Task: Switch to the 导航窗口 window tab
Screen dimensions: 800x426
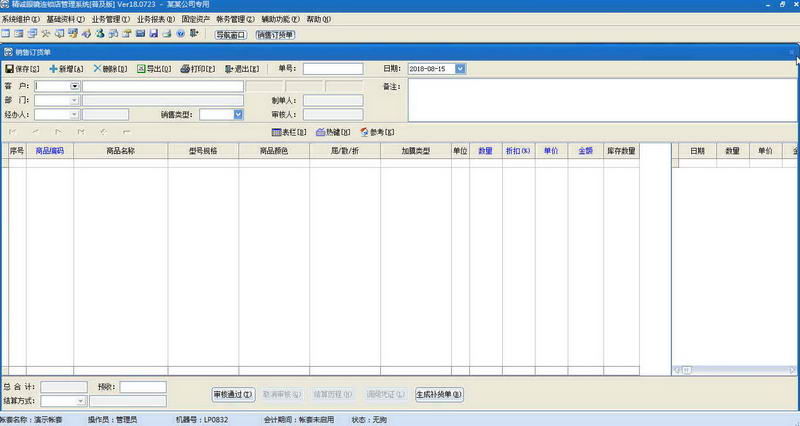Action: tap(231, 34)
